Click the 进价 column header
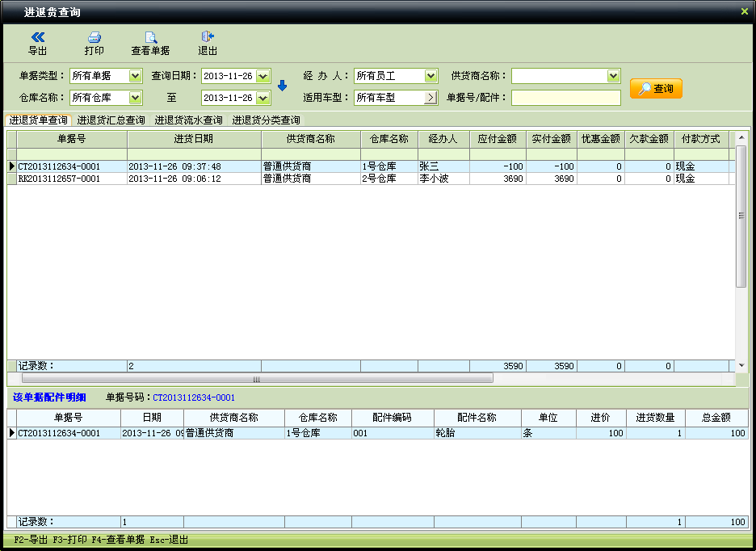The height and width of the screenshot is (551, 756). coord(601,418)
